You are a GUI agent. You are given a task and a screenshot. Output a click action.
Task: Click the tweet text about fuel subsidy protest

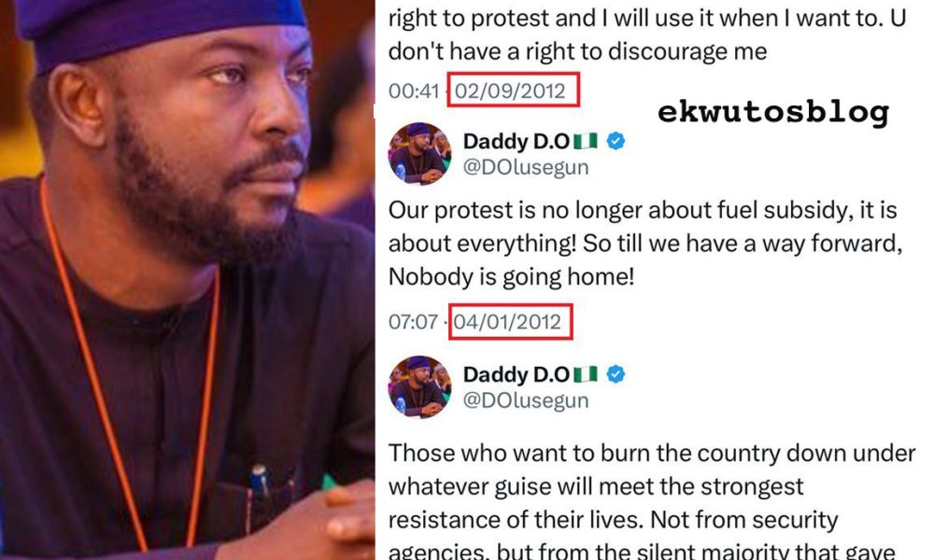(645, 244)
